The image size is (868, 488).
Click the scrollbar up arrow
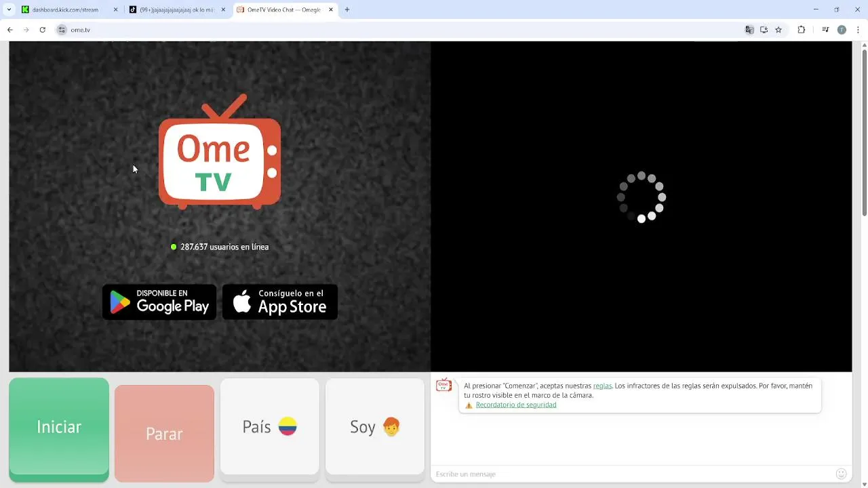coord(864,45)
